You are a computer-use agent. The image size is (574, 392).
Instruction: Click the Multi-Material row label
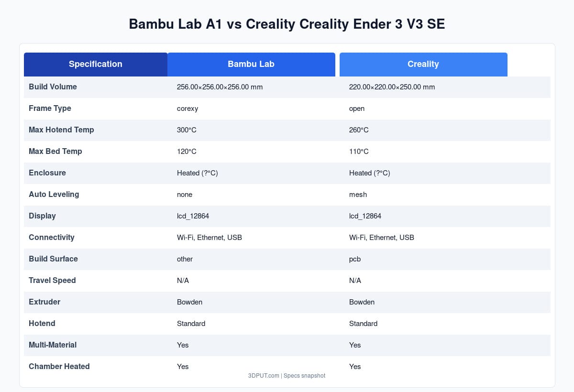[x=53, y=345]
